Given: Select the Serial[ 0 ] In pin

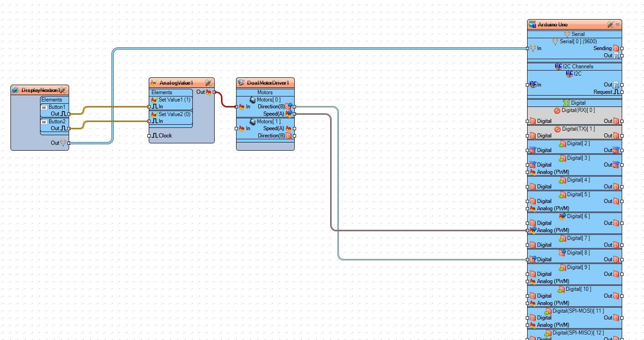Looking at the screenshot, I should click(x=528, y=48).
